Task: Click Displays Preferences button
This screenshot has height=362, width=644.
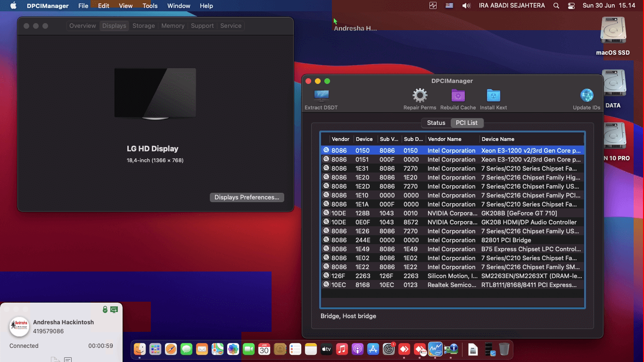Action: [x=247, y=197]
